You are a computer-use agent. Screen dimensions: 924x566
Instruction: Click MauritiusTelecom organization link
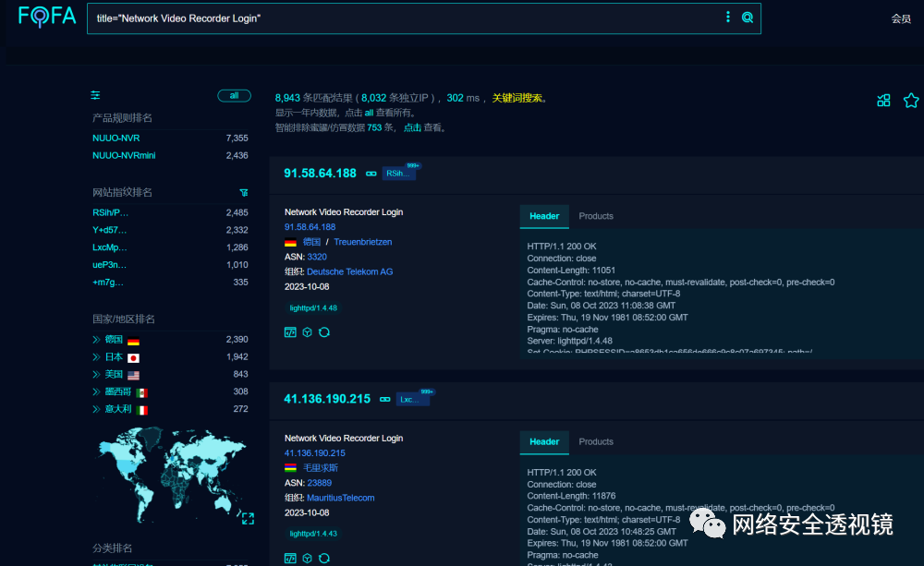[x=341, y=499]
